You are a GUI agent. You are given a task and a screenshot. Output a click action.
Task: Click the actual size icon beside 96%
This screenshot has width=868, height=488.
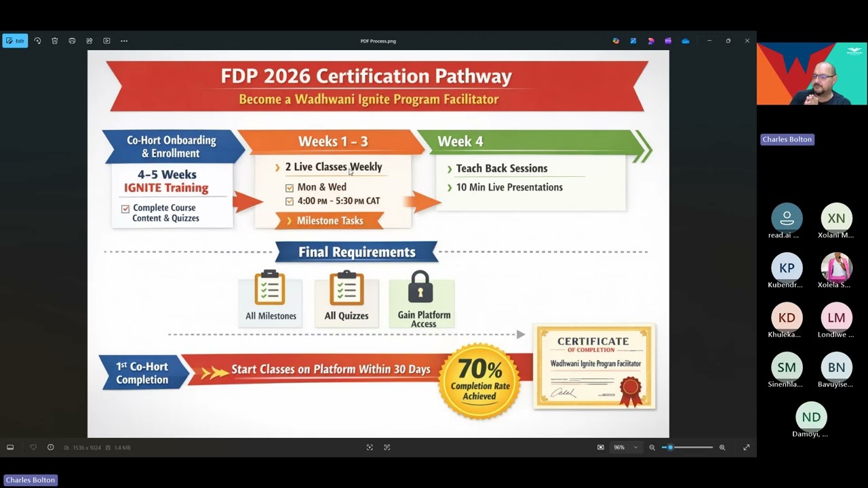pos(601,447)
